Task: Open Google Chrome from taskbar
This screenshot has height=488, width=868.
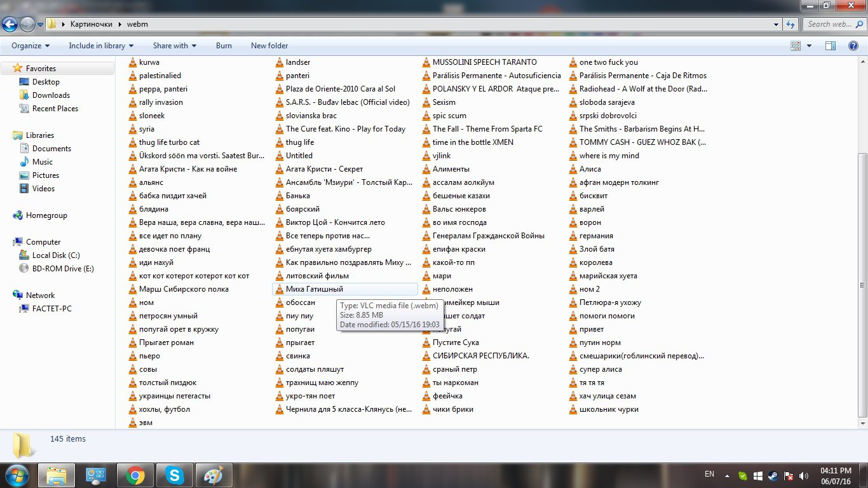Action: pos(135,475)
